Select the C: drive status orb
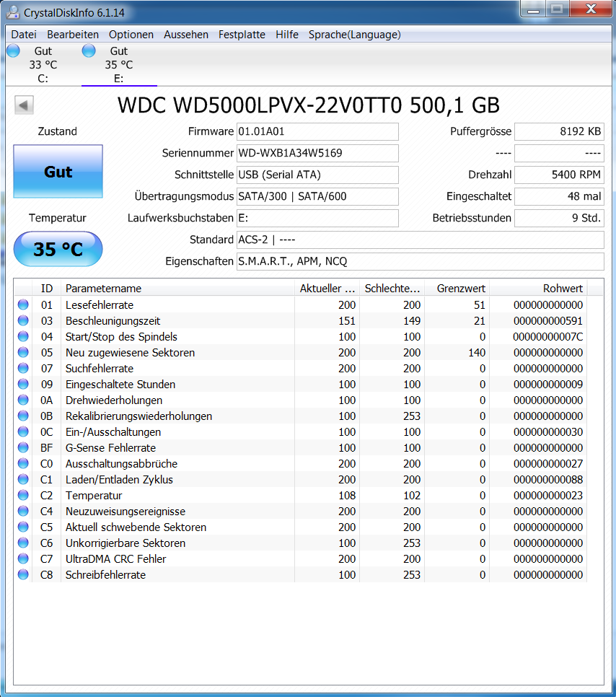 tap(13, 51)
